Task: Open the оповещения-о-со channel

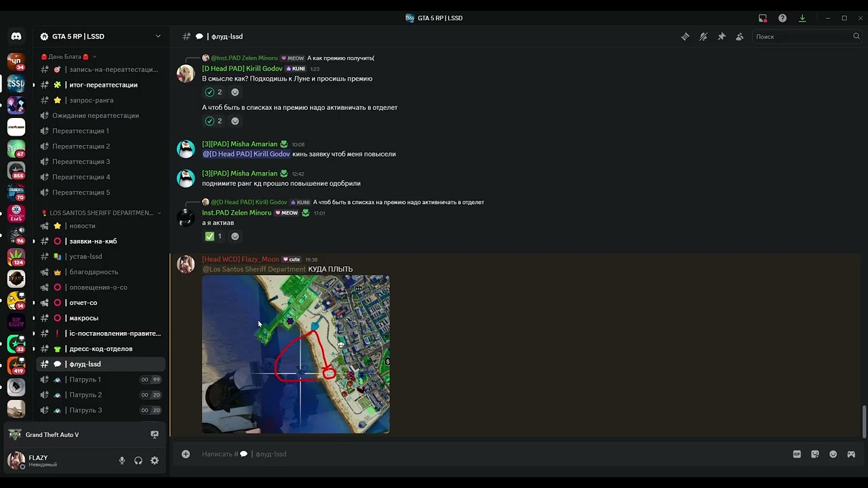Action: click(x=101, y=287)
